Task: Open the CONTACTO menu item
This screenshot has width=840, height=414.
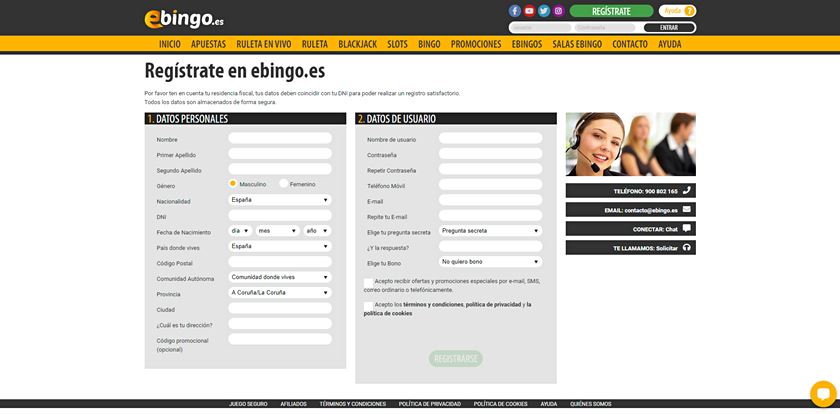Action: coord(630,44)
